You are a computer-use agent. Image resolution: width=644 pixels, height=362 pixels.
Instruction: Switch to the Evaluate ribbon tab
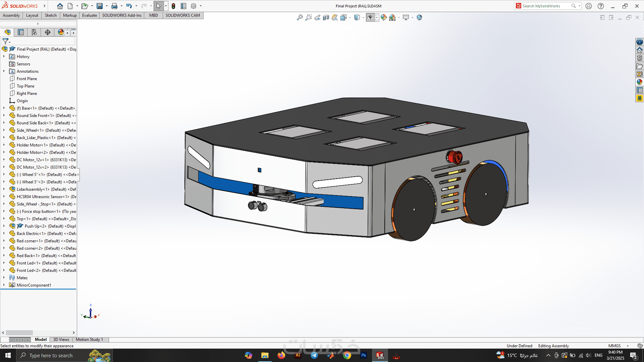click(89, 15)
